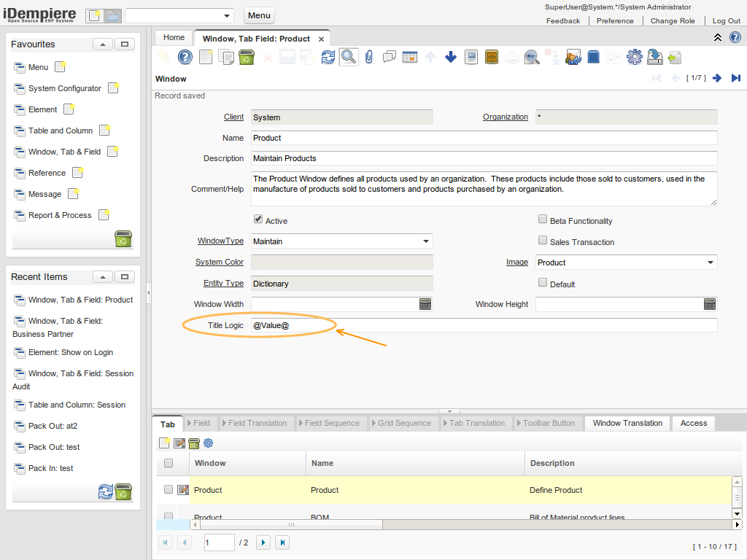747x560 pixels.
Task: Click the Log Out link
Action: pyautogui.click(x=726, y=21)
